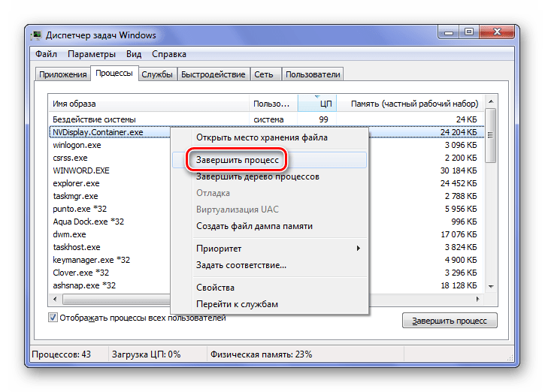Select 'Создать файл дампа памяти' entry
This screenshot has height=392, width=545.
tap(269, 226)
